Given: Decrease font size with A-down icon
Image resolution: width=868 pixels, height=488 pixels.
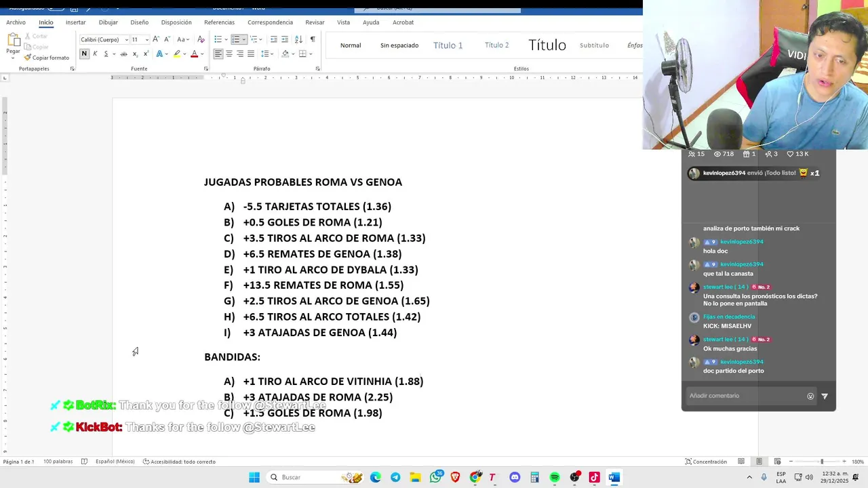Looking at the screenshot, I should (166, 39).
